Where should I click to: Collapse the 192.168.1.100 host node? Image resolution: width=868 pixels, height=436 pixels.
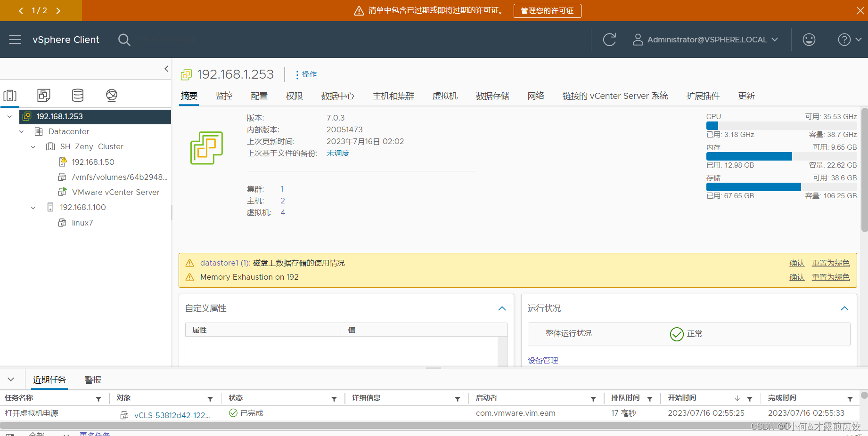tap(33, 208)
